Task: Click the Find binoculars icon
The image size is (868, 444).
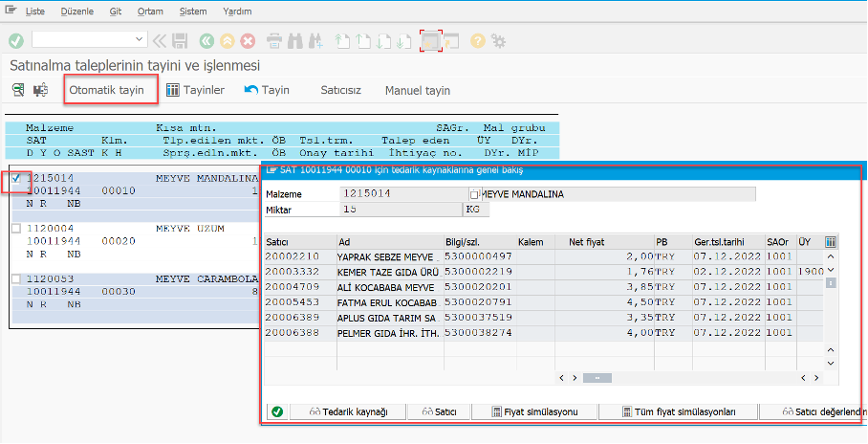Action: pyautogui.click(x=294, y=40)
